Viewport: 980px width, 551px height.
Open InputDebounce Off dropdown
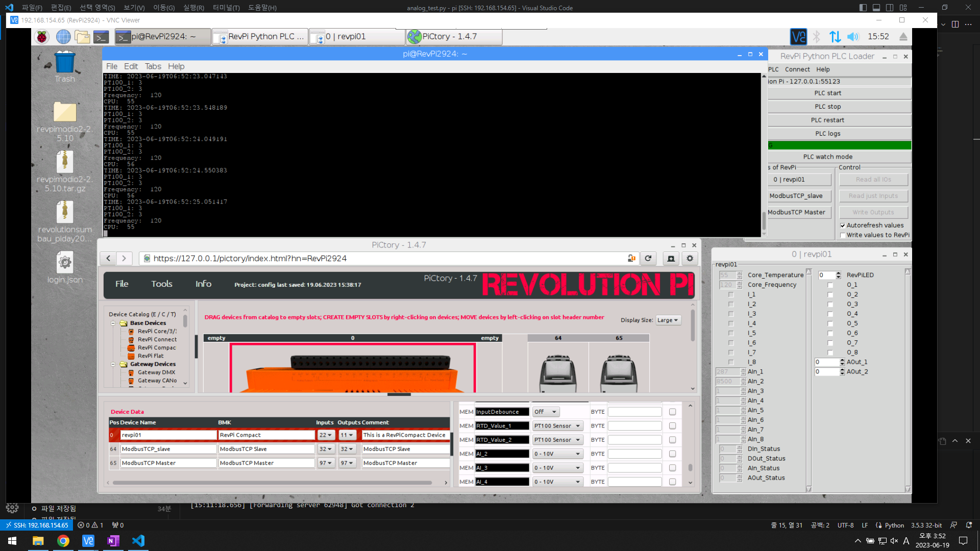point(546,412)
